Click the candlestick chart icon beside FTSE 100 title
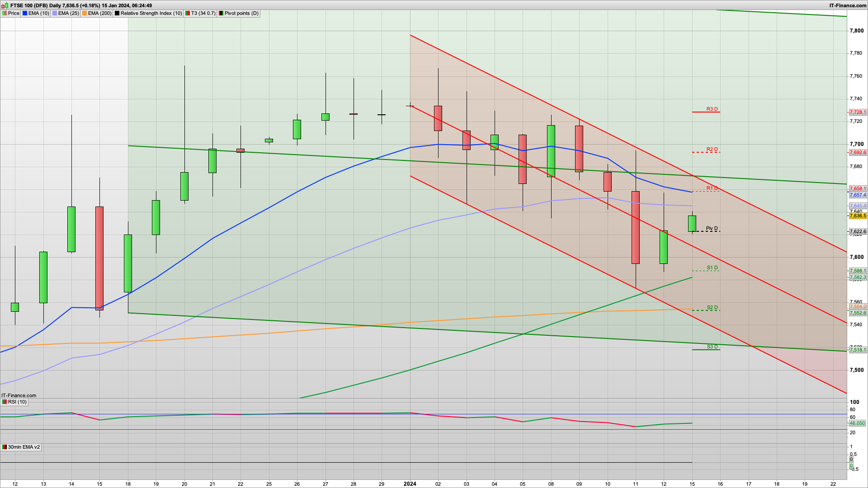This screenshot has width=868, height=488. (5, 5)
